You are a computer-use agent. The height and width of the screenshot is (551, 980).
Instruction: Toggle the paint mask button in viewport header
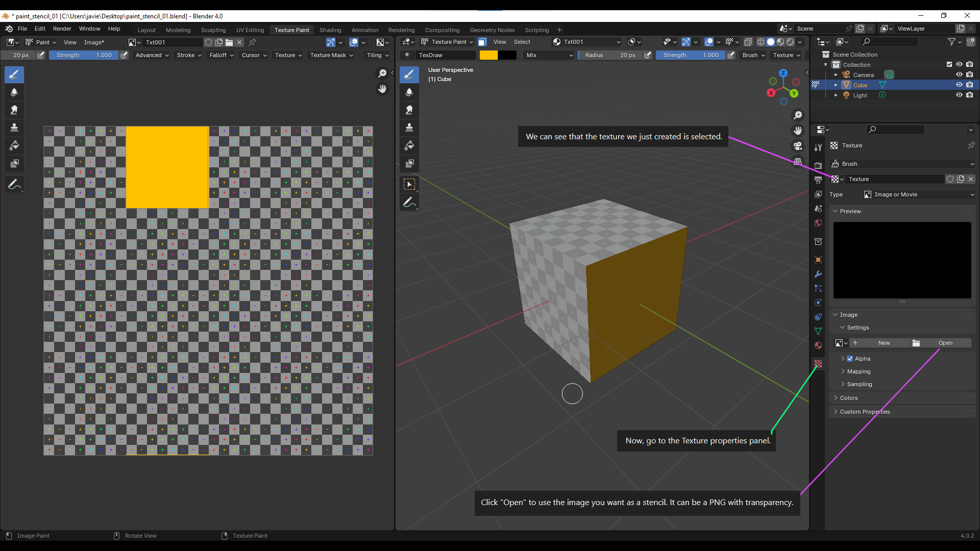[x=482, y=42]
